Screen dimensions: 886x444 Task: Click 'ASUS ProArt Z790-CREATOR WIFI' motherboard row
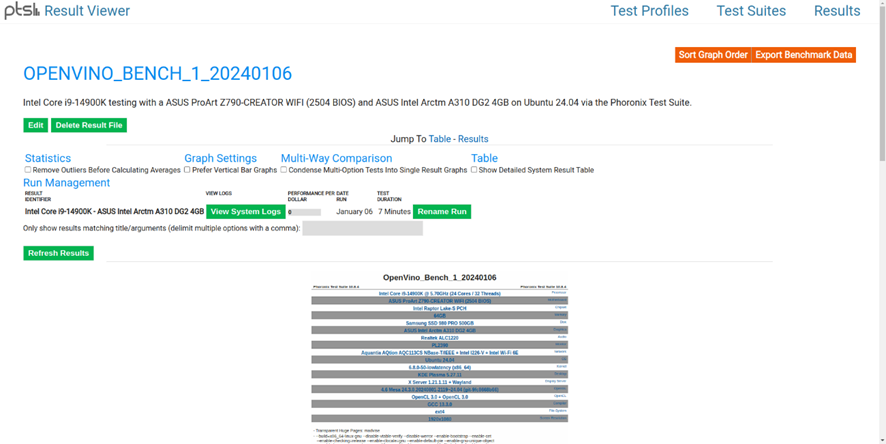[x=440, y=301]
